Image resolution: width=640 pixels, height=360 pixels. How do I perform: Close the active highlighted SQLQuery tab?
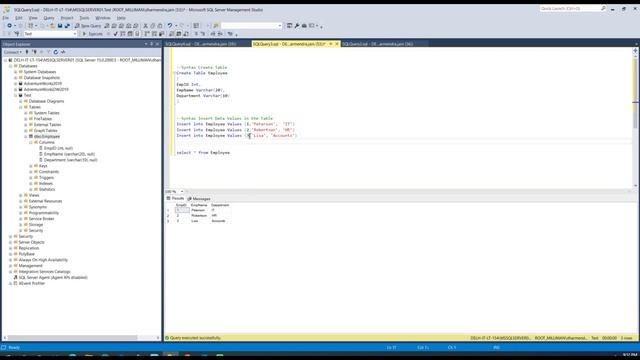pyautogui.click(x=337, y=44)
